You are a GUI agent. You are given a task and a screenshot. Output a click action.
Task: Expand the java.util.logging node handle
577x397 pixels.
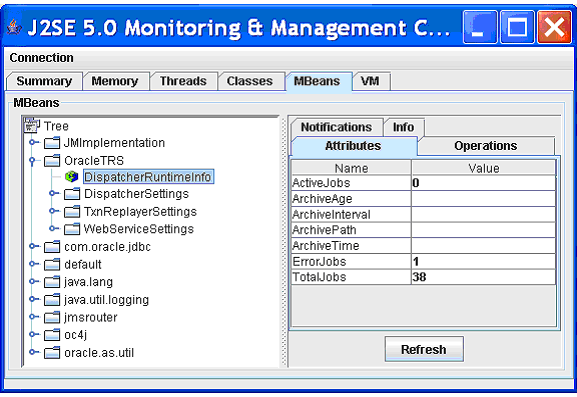(x=34, y=299)
